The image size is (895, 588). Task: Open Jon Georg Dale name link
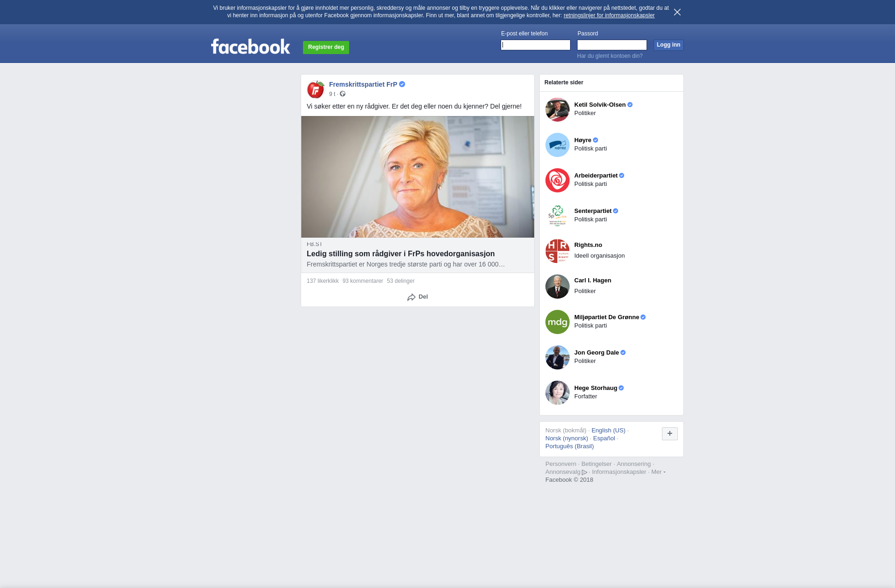click(x=597, y=353)
